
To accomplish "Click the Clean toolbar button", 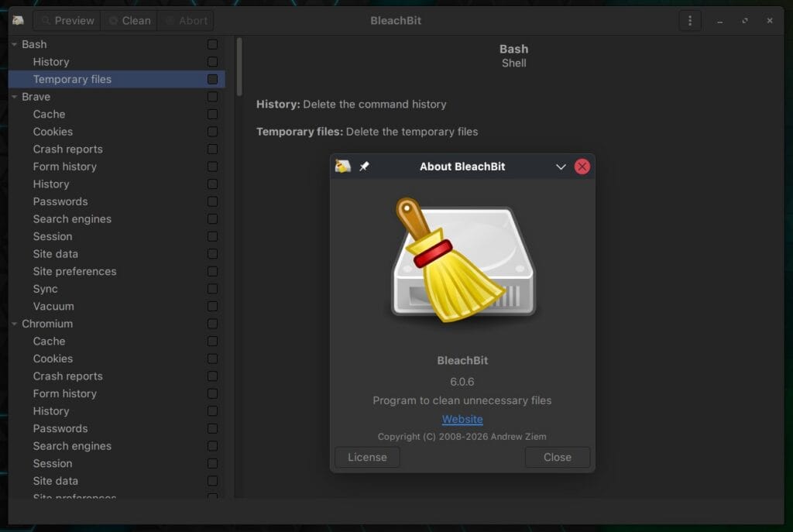I will pyautogui.click(x=129, y=21).
